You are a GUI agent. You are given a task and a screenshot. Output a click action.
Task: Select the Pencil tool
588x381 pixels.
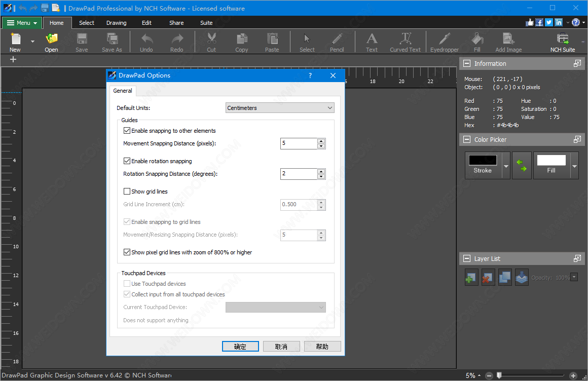click(337, 39)
